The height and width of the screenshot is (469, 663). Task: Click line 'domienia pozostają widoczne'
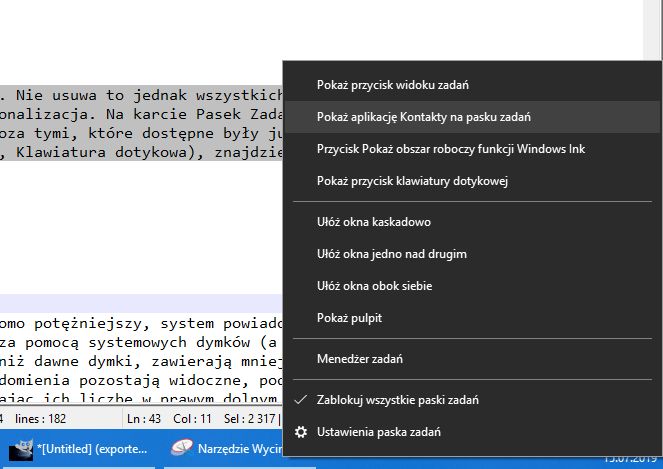pos(141,380)
